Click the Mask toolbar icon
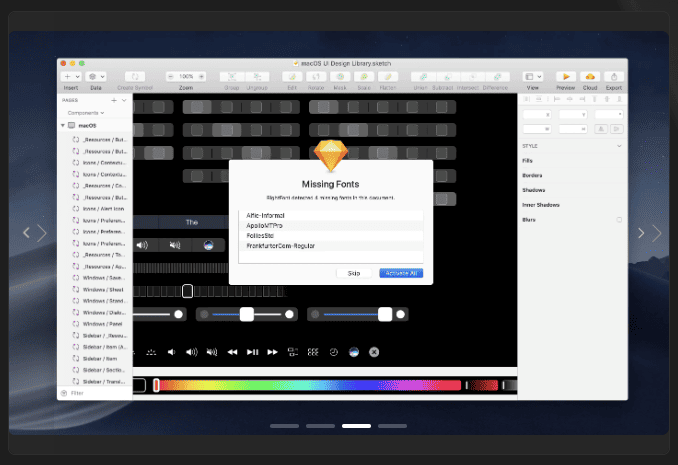678x465 pixels. [340, 77]
